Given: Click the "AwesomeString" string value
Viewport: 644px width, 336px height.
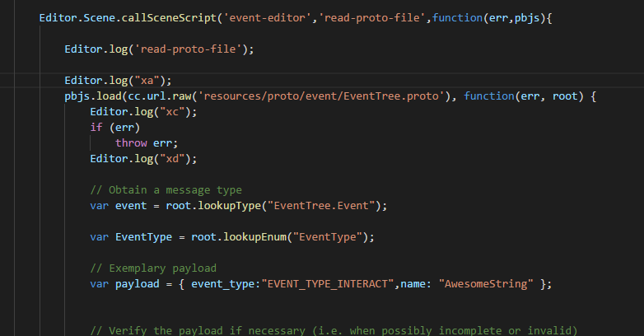Looking at the screenshot, I should click(x=488, y=284).
